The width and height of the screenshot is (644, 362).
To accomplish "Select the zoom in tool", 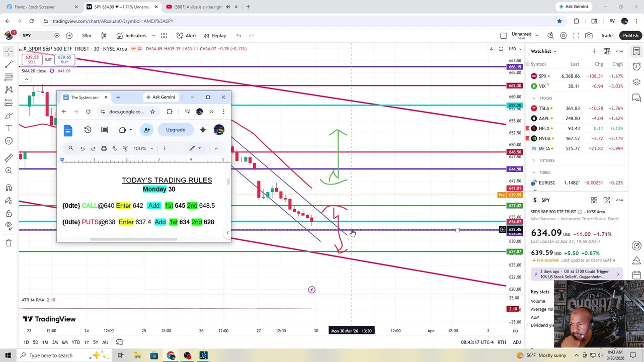I will coord(9,171).
